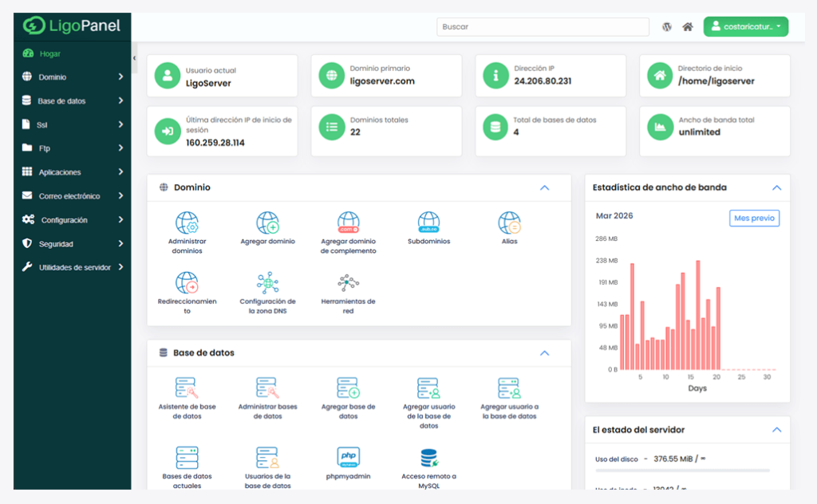Open Asistente de base de datos

tap(187, 389)
